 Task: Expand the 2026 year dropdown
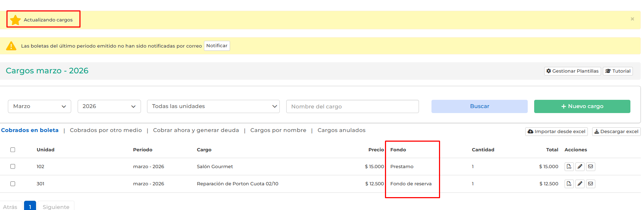[x=109, y=107]
